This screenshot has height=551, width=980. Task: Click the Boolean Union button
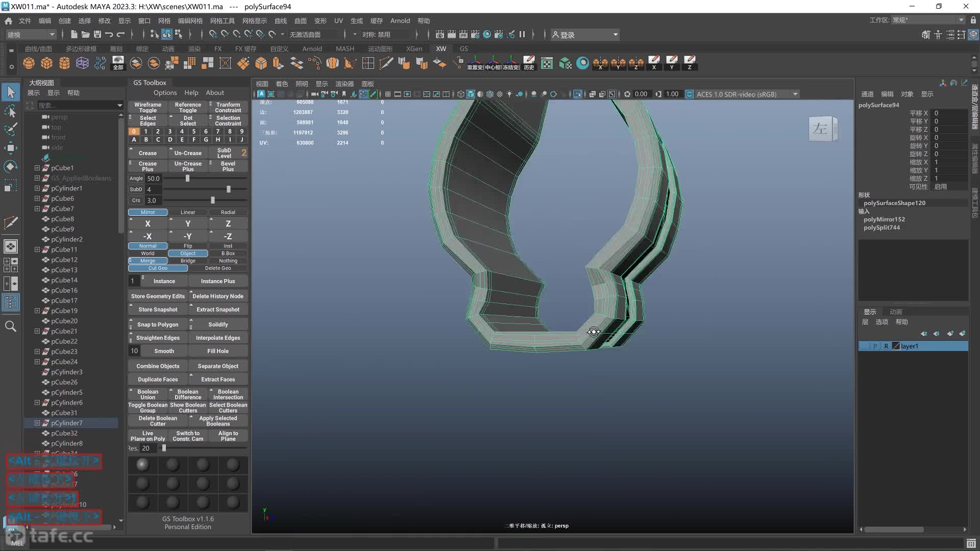[x=148, y=394]
